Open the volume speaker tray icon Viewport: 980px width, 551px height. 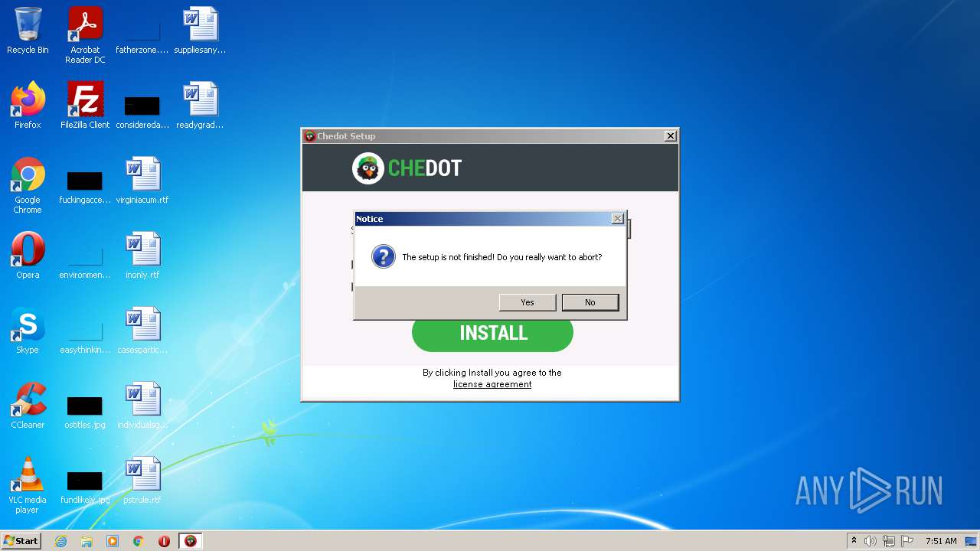(x=871, y=541)
